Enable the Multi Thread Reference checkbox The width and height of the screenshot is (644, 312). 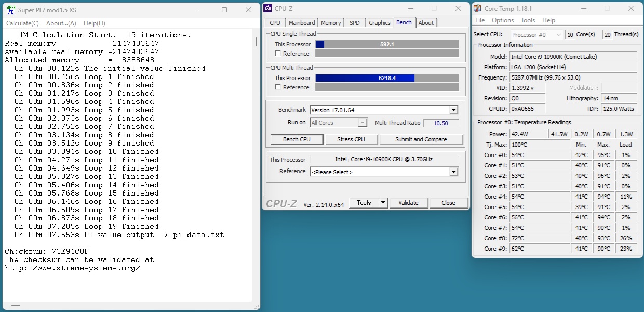pos(278,87)
